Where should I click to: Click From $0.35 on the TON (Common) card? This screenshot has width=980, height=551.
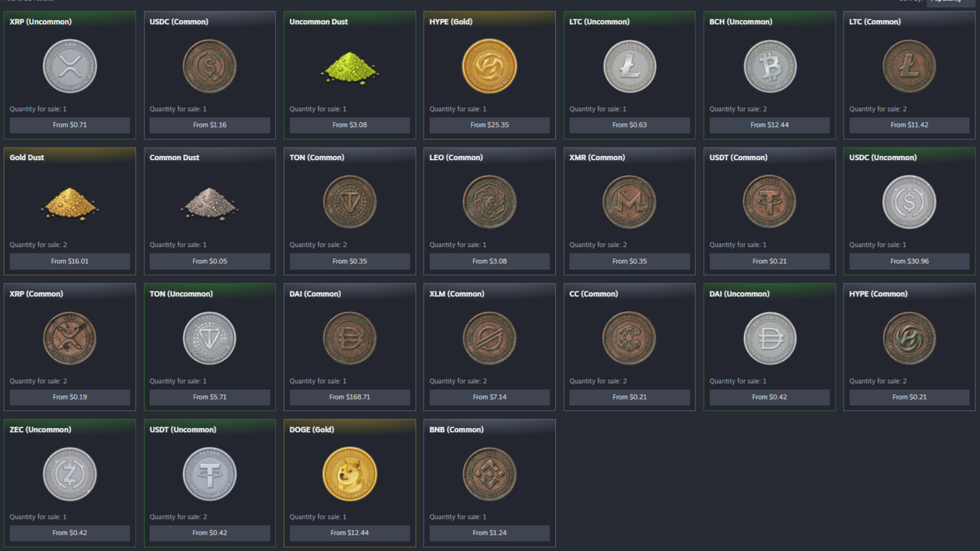(350, 261)
